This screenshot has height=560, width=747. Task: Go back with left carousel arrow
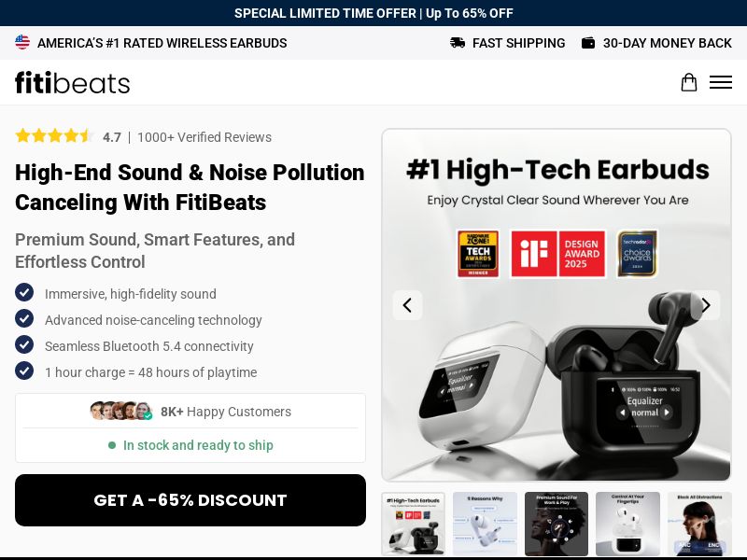coord(408,305)
